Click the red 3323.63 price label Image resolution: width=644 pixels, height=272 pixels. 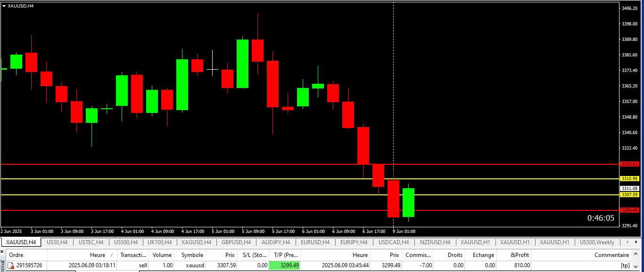[x=629, y=164]
